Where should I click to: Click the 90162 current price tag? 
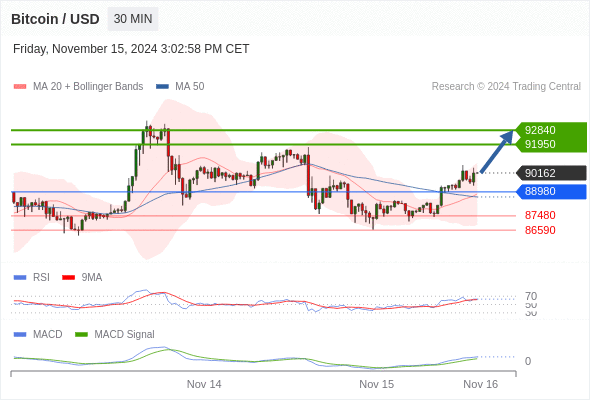click(551, 173)
